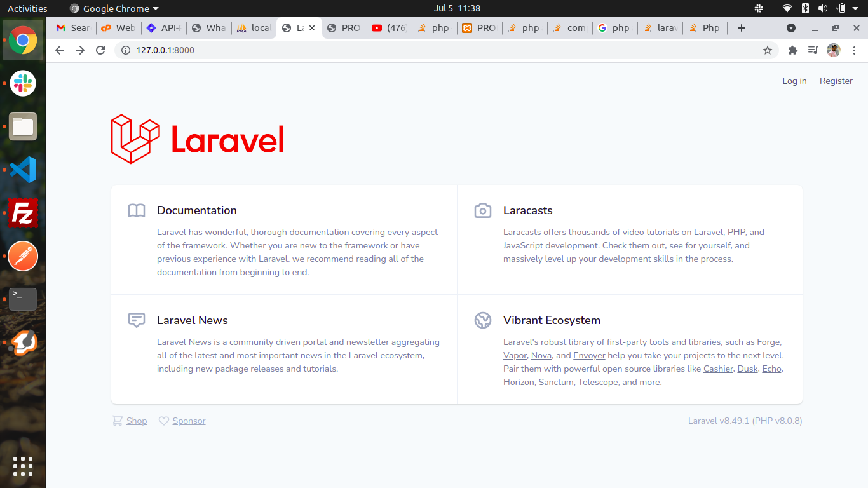Open the Forge link
This screenshot has width=868, height=488.
[x=768, y=342]
